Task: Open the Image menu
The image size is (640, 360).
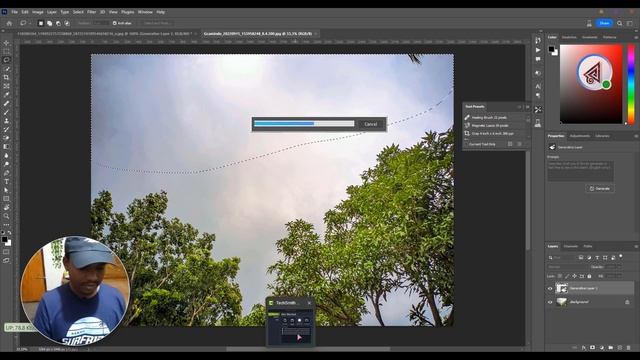Action: [38, 12]
